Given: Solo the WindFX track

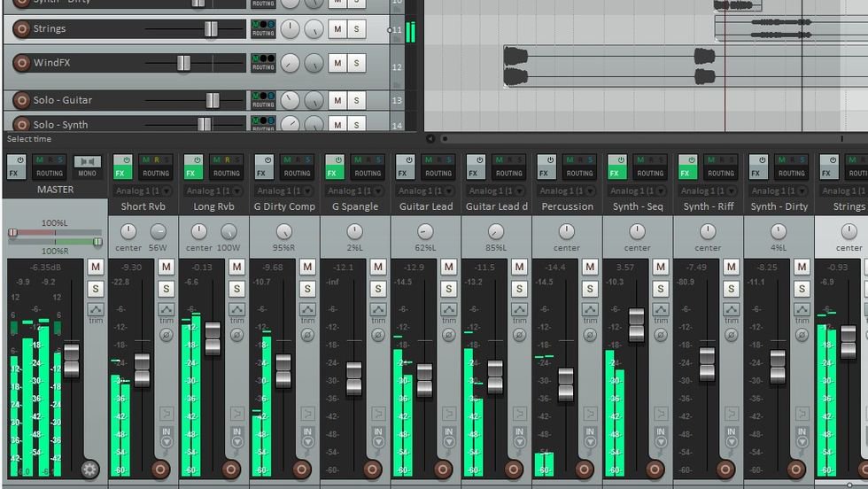Looking at the screenshot, I should 357,63.
